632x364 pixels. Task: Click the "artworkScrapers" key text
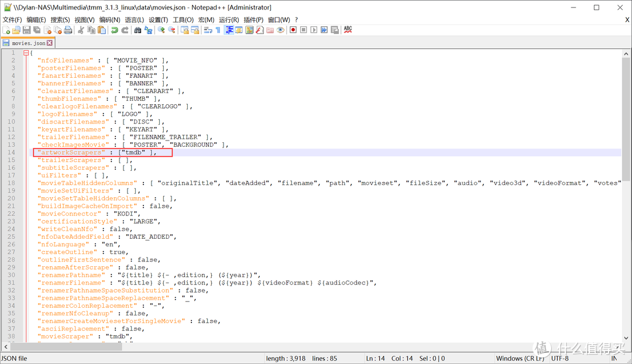pos(71,152)
